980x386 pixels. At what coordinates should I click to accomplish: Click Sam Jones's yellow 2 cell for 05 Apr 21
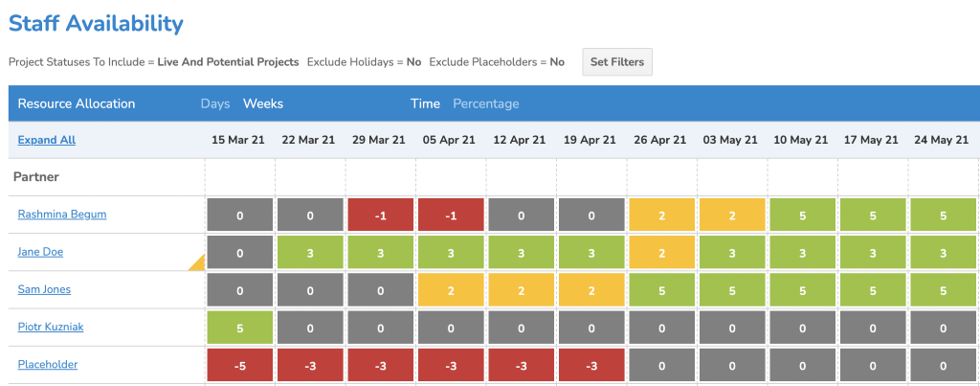click(451, 290)
